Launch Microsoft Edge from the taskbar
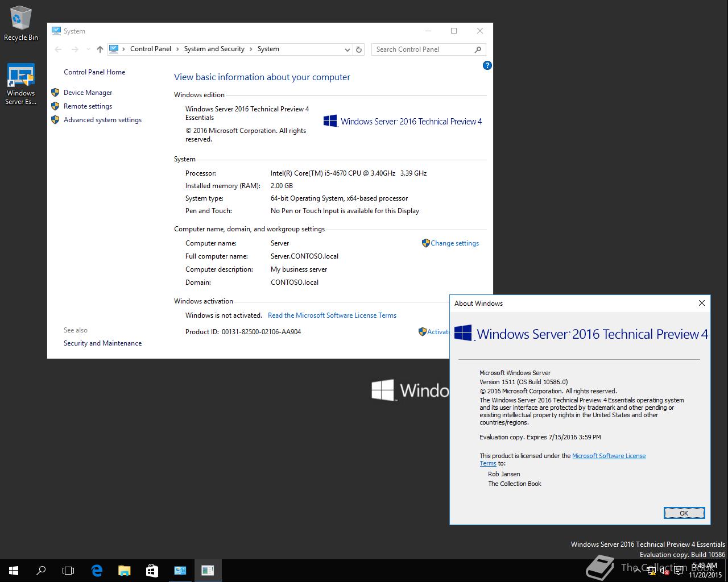728x582 pixels. click(x=97, y=570)
